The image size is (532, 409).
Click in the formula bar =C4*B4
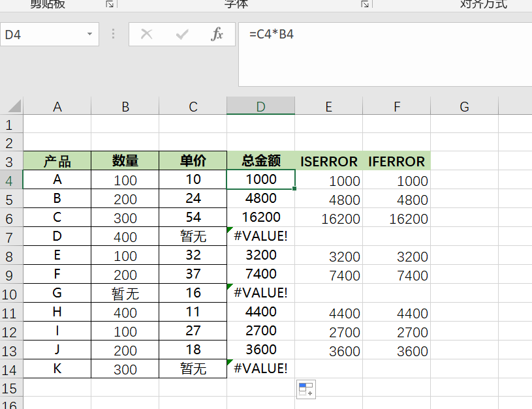coord(385,55)
